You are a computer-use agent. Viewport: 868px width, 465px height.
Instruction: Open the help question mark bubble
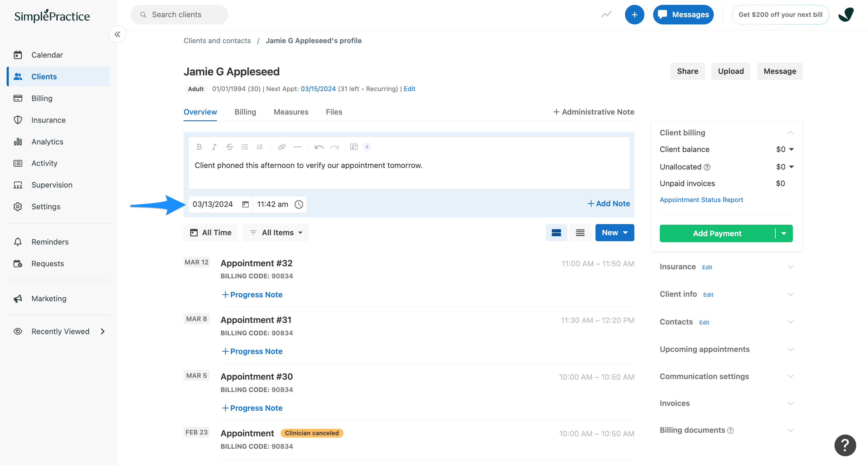coord(845,445)
